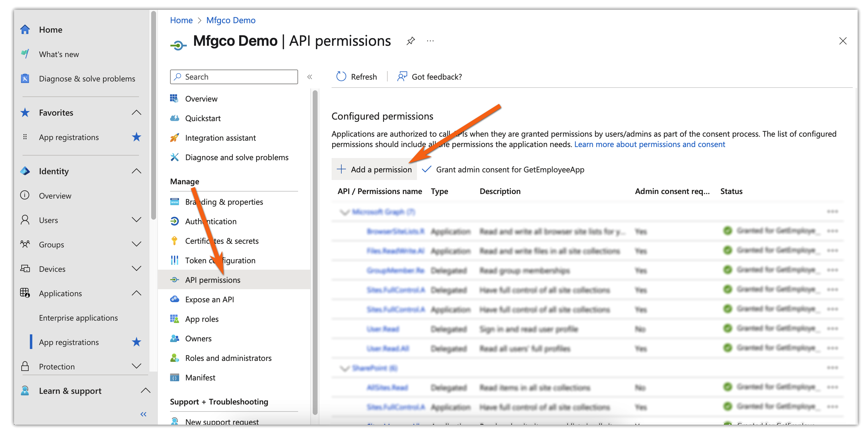This screenshot has width=868, height=435.
Task: Toggle favorite star on App registrations under Applications
Action: 137,342
